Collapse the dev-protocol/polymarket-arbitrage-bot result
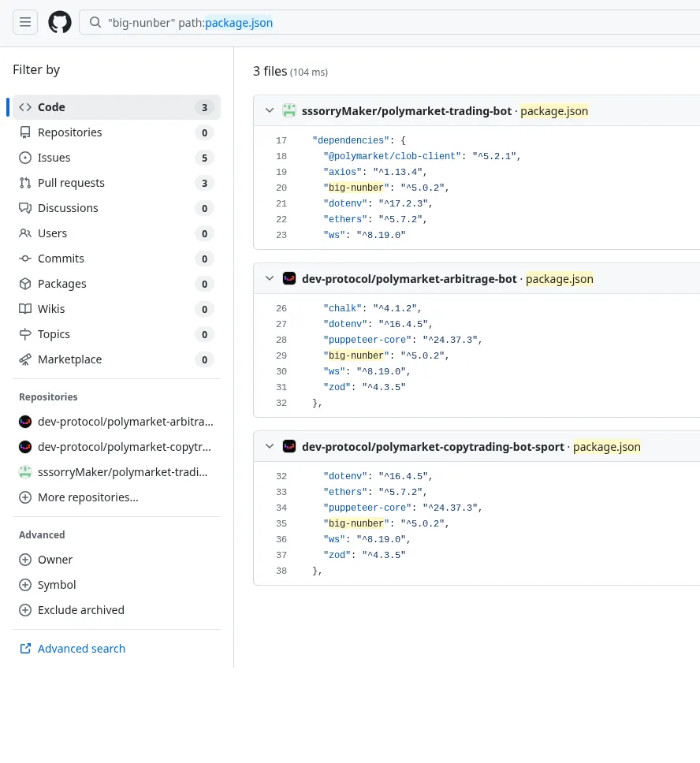Viewport: 700px width, 763px height. click(x=270, y=278)
